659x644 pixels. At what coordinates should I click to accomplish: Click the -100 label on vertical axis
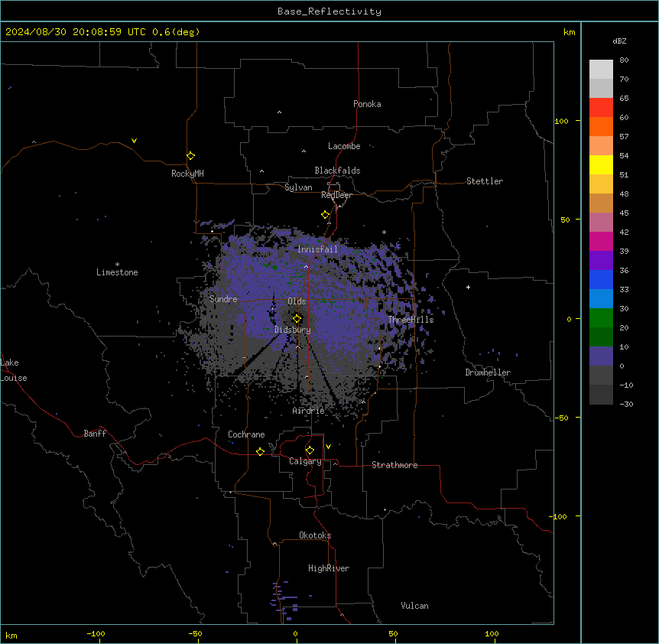click(559, 516)
